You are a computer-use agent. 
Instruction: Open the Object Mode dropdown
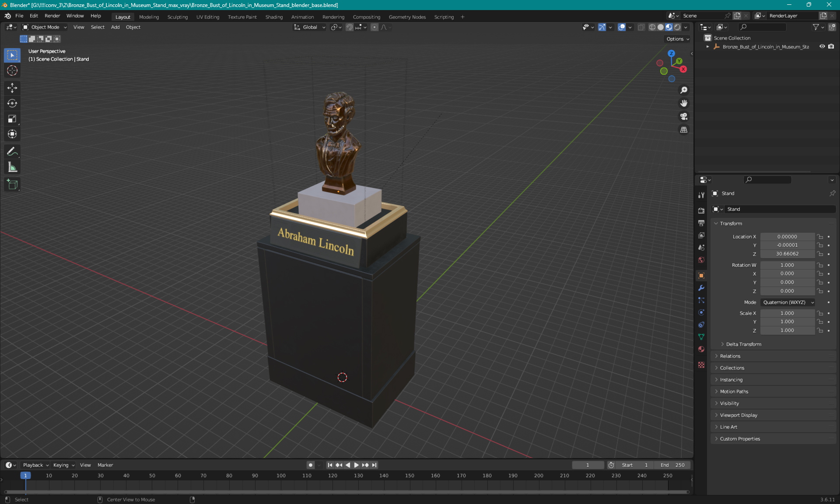point(45,27)
